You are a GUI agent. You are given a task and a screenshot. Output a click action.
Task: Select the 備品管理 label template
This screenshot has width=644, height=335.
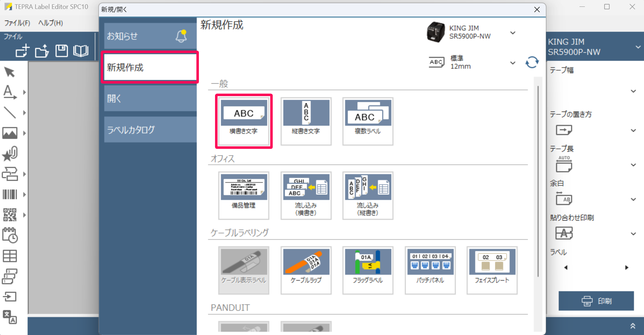pyautogui.click(x=243, y=195)
